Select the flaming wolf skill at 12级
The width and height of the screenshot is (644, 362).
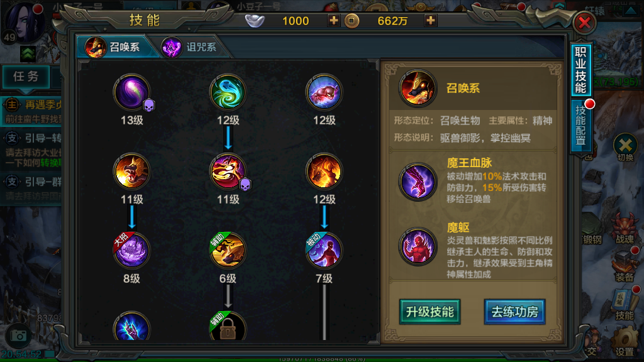point(324,171)
